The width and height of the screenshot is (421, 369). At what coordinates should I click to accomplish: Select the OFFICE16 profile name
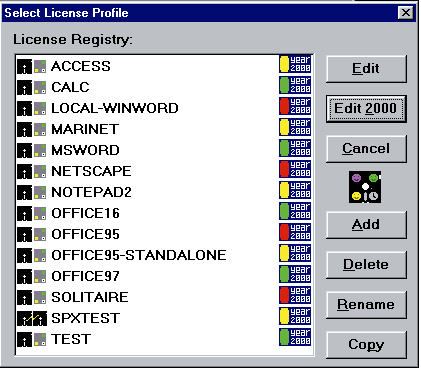point(85,213)
